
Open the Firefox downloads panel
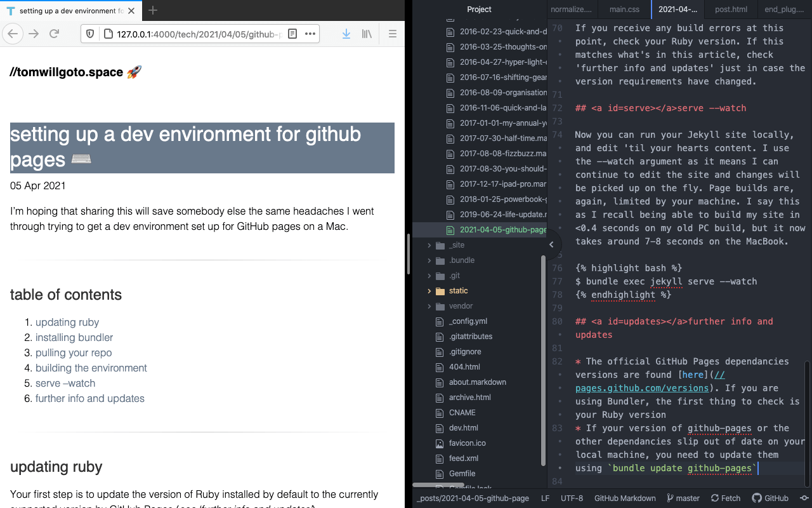[346, 34]
